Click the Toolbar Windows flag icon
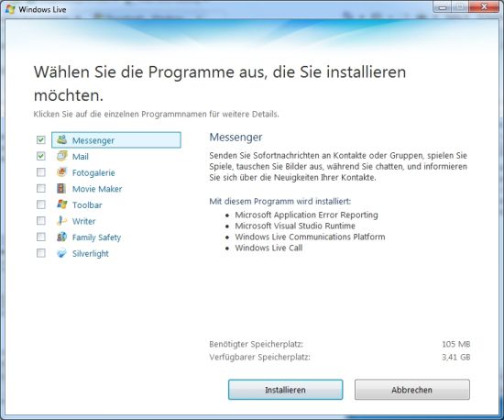The width and height of the screenshot is (504, 420). coord(61,204)
